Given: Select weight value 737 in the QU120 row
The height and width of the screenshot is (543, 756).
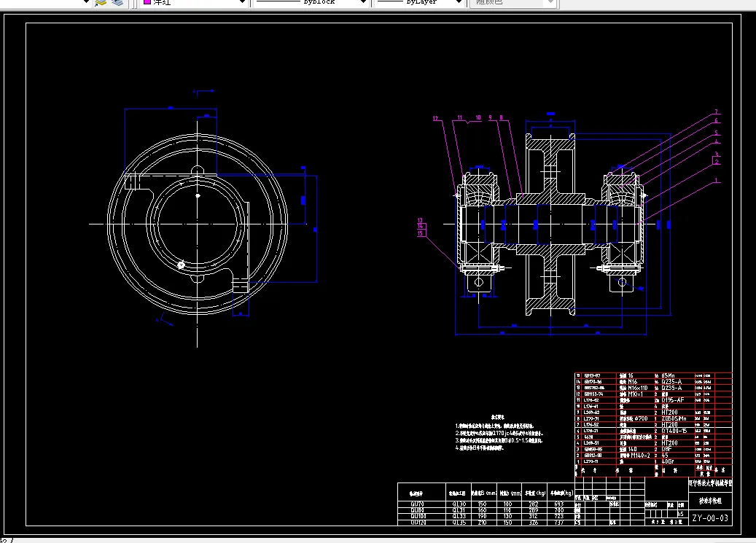Looking at the screenshot, I should pos(559,523).
